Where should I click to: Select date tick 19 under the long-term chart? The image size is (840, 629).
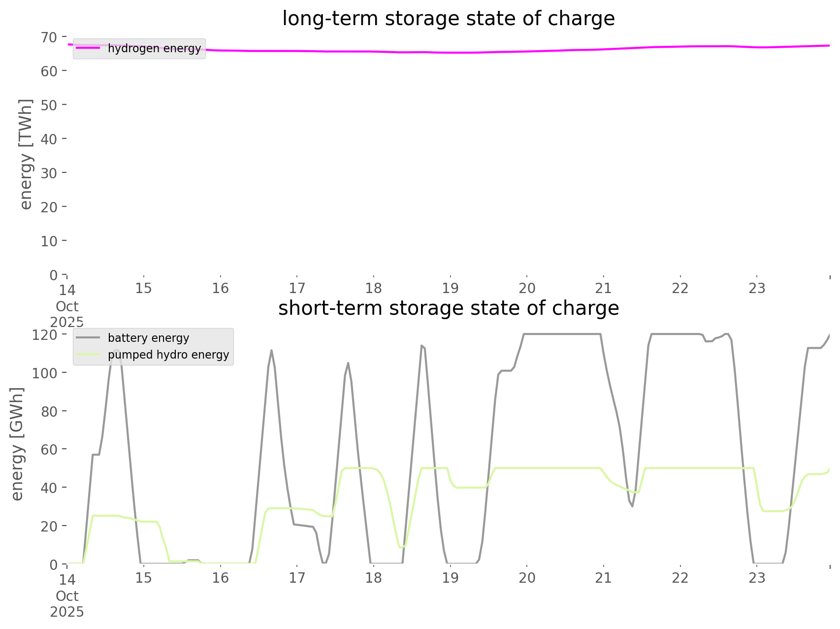coord(450,288)
